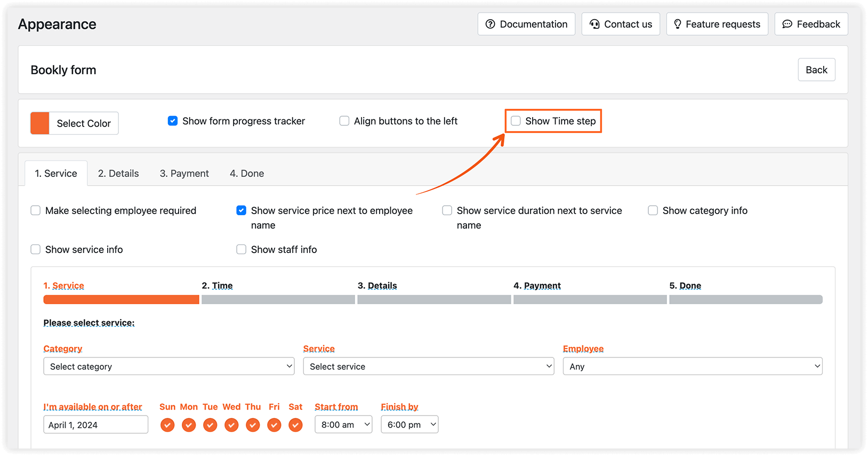Viewport: 868px width, 456px height.
Task: Click the orange color swatch
Action: tap(40, 123)
